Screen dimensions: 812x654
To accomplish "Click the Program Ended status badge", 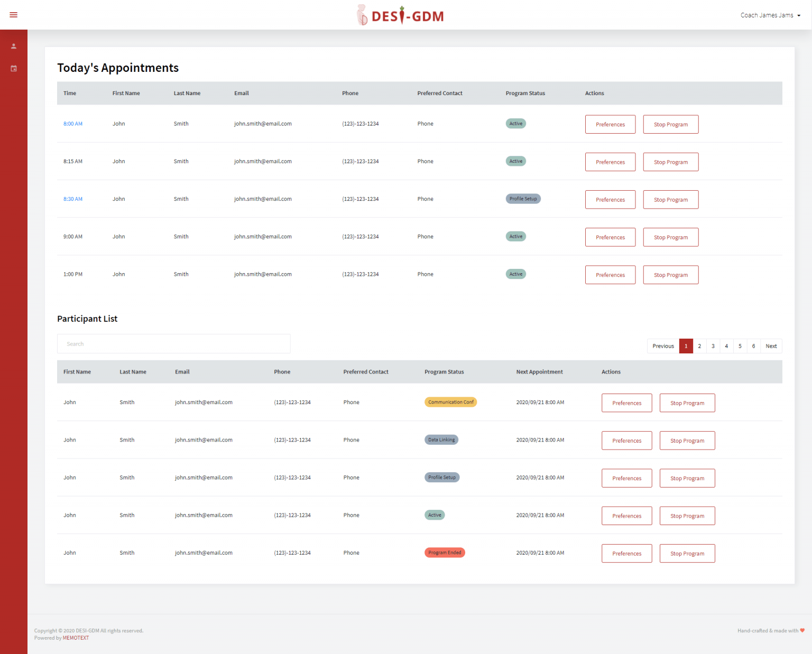I will [x=445, y=553].
